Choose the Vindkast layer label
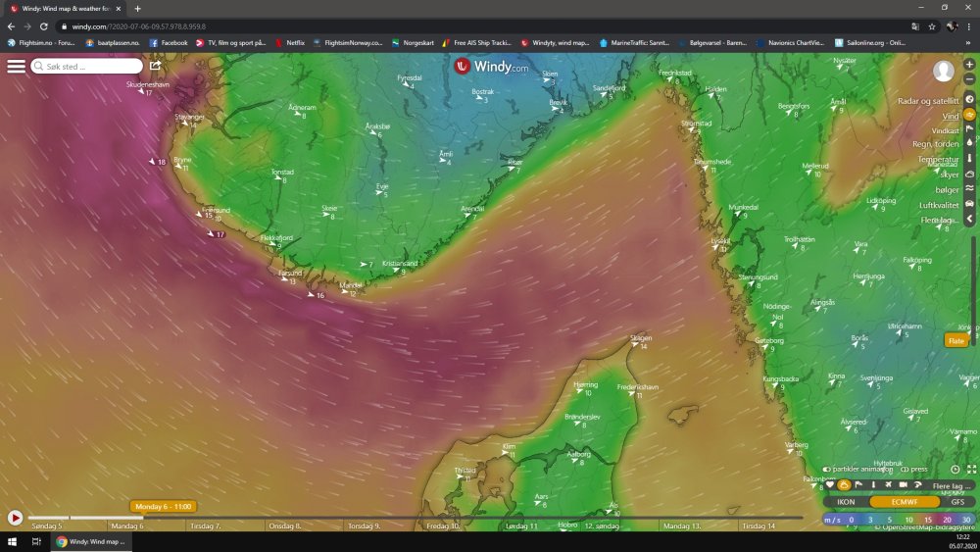 click(x=945, y=130)
